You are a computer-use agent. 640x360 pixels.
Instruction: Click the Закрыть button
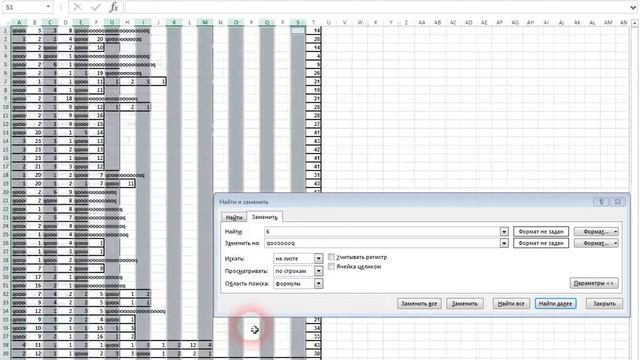point(604,303)
